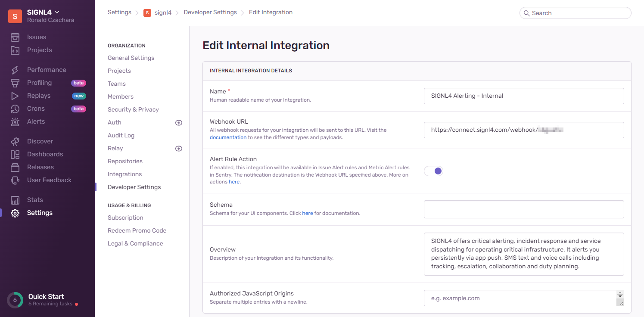The image size is (644, 317).
Task: Open Projects in the settings menu
Action: coord(119,71)
